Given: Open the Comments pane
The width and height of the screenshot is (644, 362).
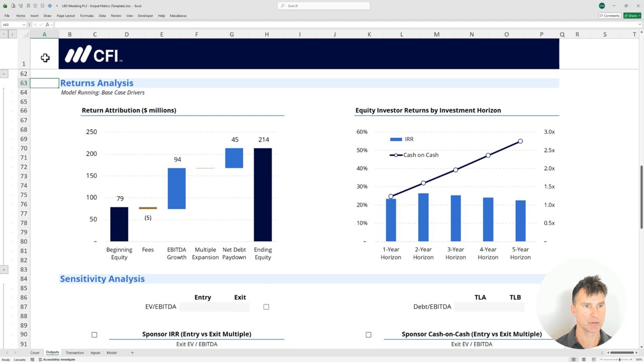Looking at the screenshot, I should (609, 16).
